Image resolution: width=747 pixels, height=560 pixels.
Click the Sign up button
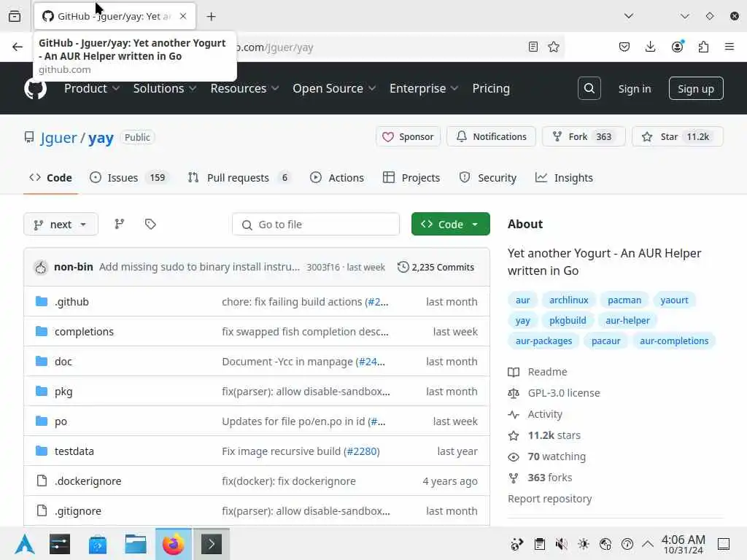695,88
